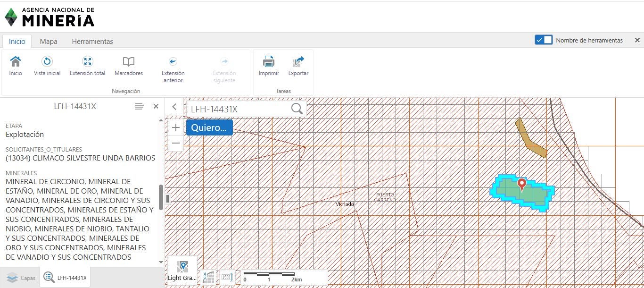Go back to Extensión anterior

(x=173, y=62)
